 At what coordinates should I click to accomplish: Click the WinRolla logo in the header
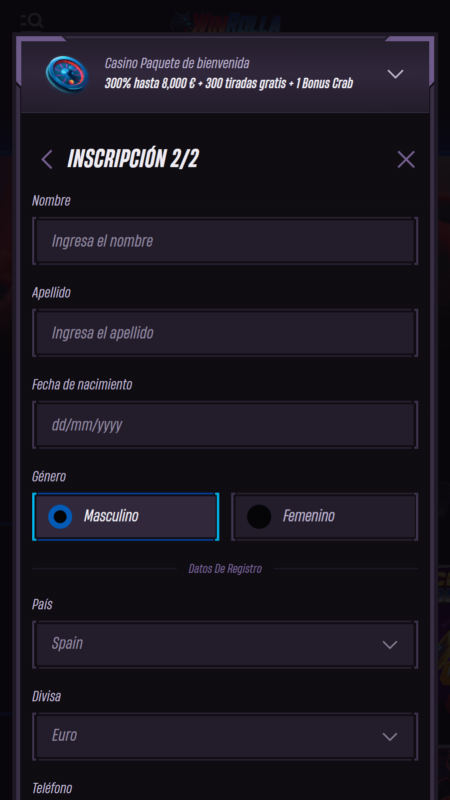[226, 21]
